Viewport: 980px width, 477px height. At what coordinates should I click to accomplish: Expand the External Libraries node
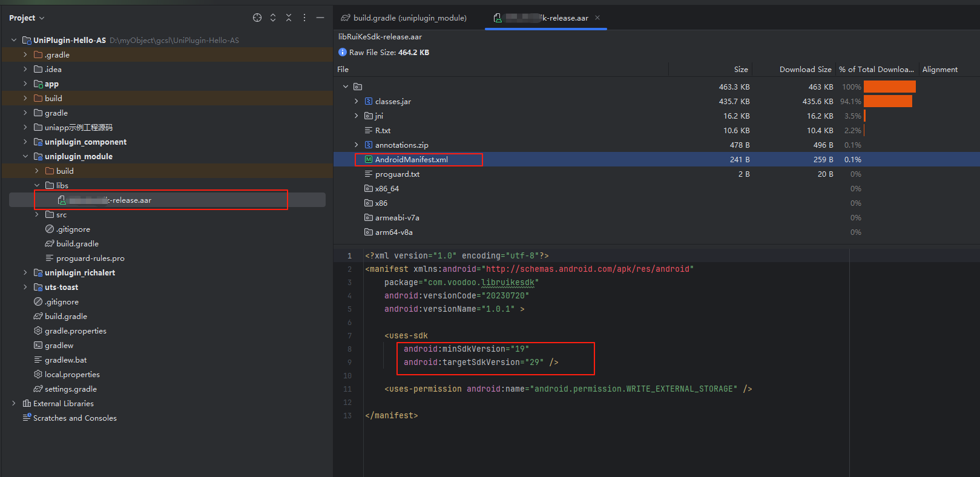14,403
